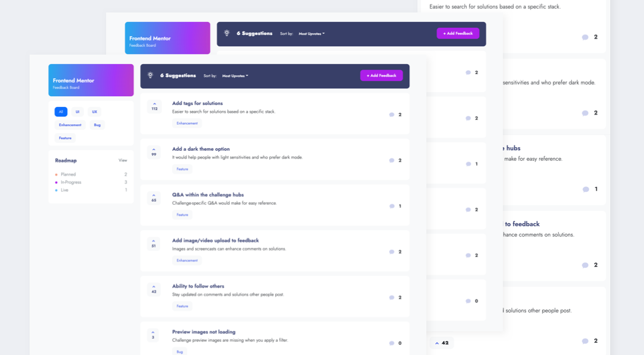Toggle the 'UX' category filter

[94, 112]
